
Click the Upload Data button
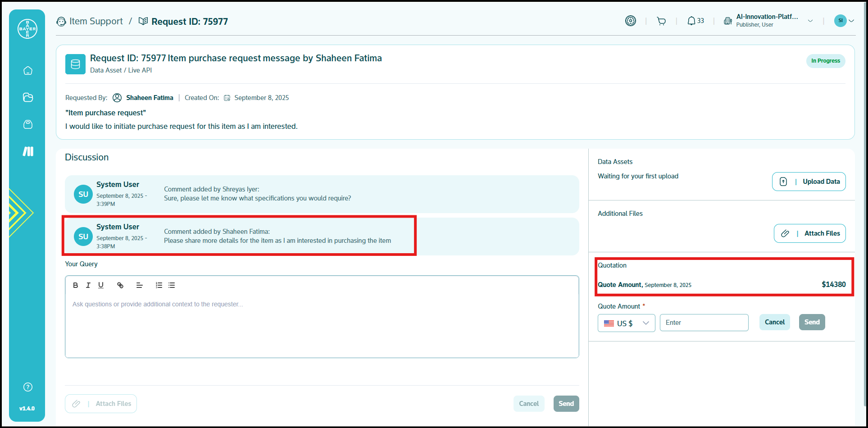809,182
